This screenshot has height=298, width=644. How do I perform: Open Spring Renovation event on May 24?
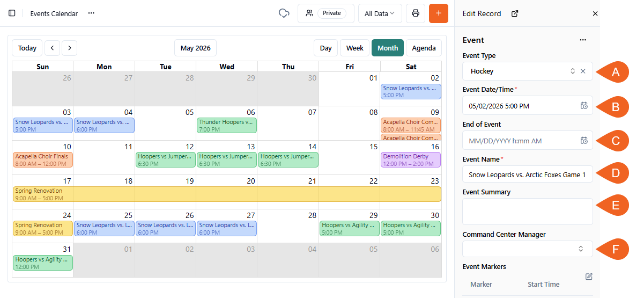click(43, 229)
